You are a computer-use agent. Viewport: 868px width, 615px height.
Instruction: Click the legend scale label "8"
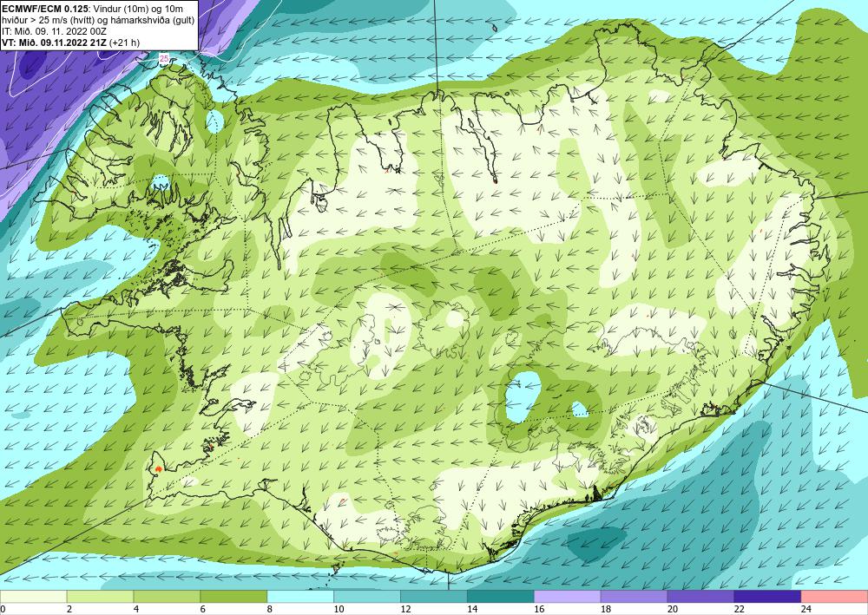pyautogui.click(x=270, y=609)
